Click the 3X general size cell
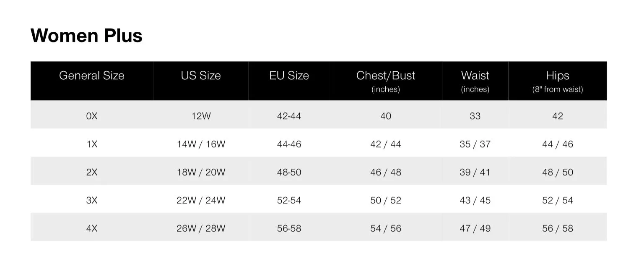Viewport: 644px width, 272px height. (x=92, y=201)
